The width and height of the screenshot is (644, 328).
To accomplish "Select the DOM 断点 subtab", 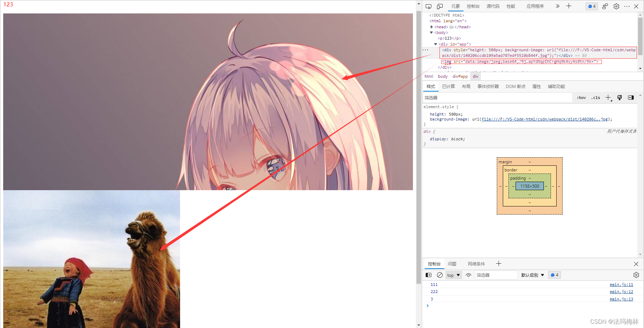I will (516, 87).
